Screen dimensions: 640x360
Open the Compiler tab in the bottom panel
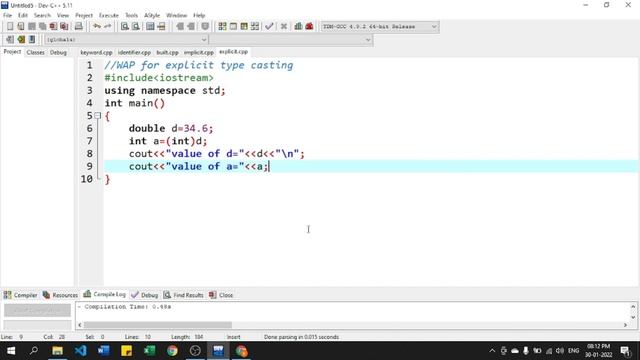tap(20, 295)
